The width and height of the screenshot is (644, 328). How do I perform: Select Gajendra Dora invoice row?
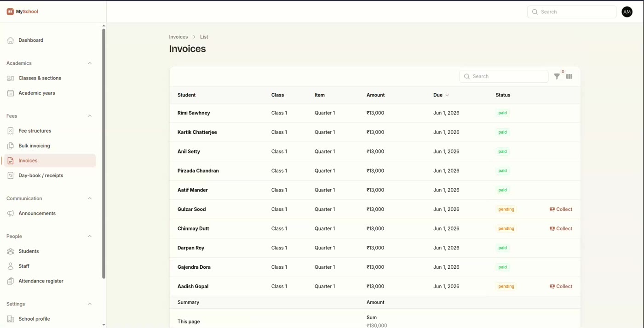point(375,267)
